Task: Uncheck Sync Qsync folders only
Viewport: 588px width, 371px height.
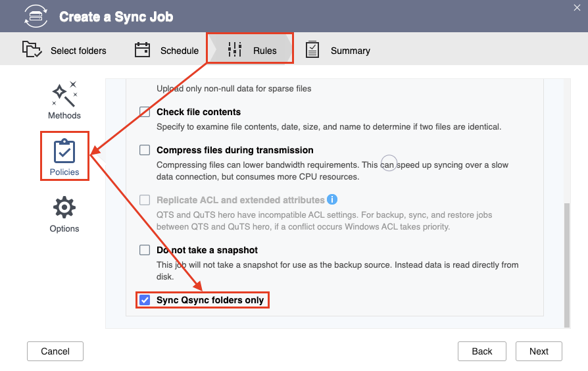Action: point(145,300)
